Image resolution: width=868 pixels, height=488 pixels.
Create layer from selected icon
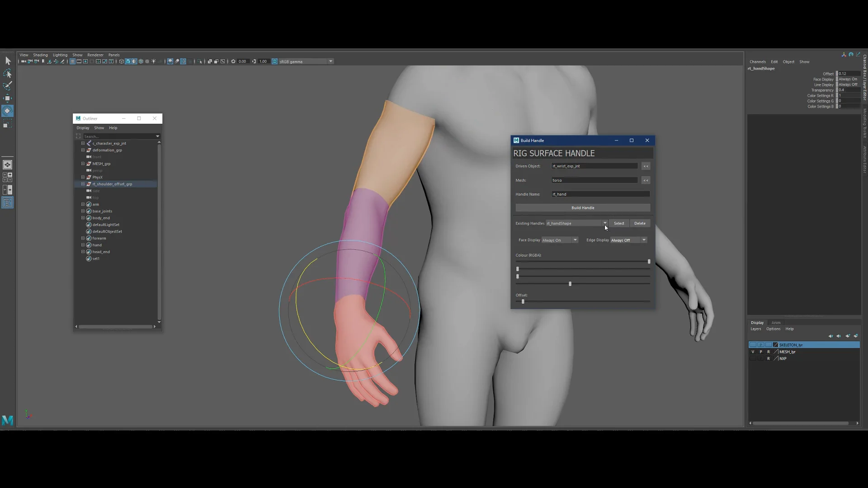pyautogui.click(x=856, y=336)
